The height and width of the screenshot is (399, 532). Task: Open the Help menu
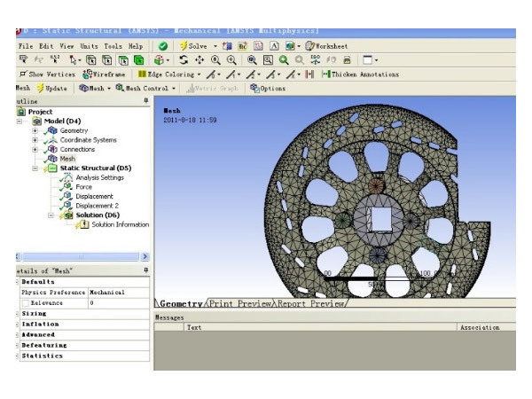click(x=136, y=46)
